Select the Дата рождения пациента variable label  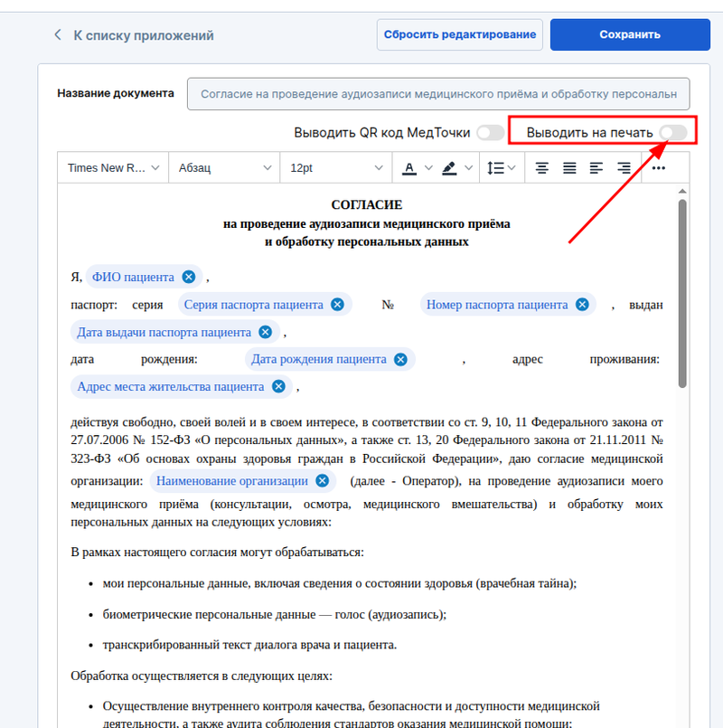click(x=319, y=359)
